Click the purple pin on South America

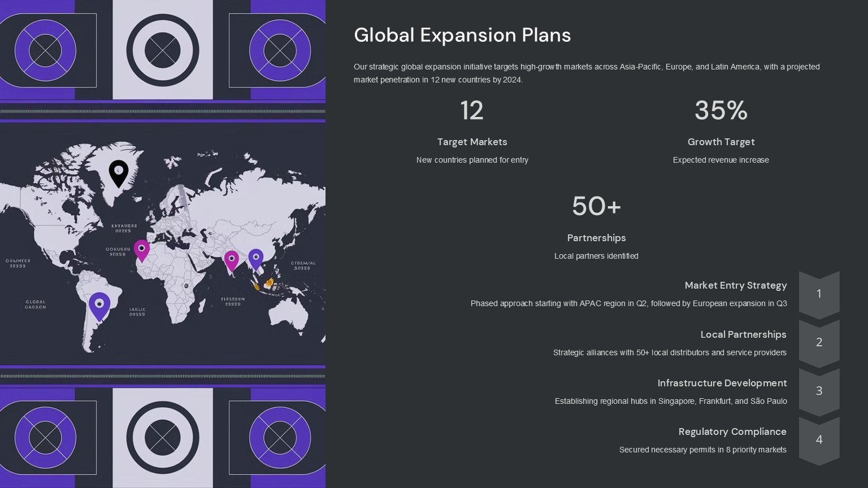pyautogui.click(x=99, y=305)
